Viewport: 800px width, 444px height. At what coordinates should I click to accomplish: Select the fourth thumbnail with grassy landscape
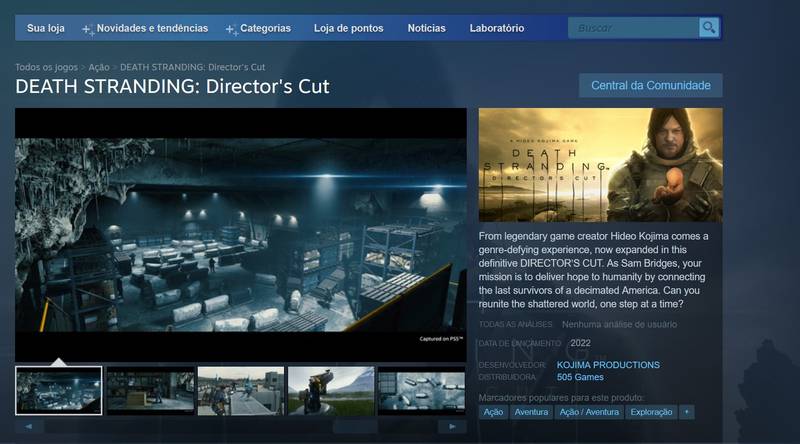(331, 390)
